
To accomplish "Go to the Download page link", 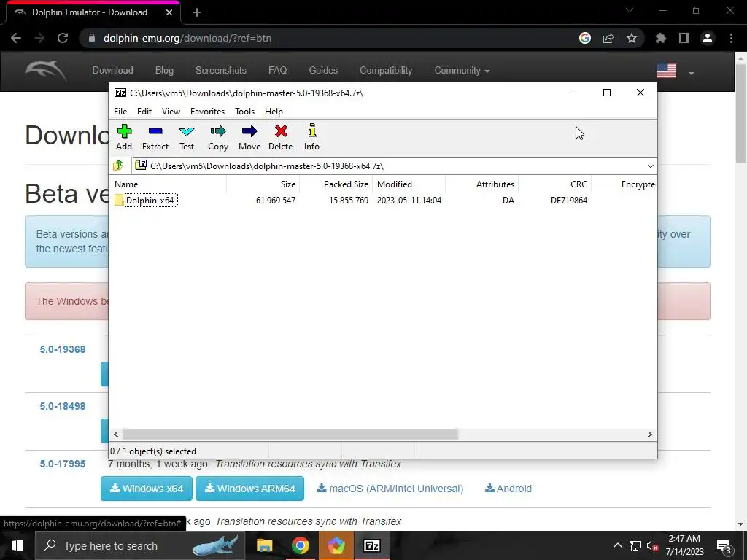I will 112,71.
